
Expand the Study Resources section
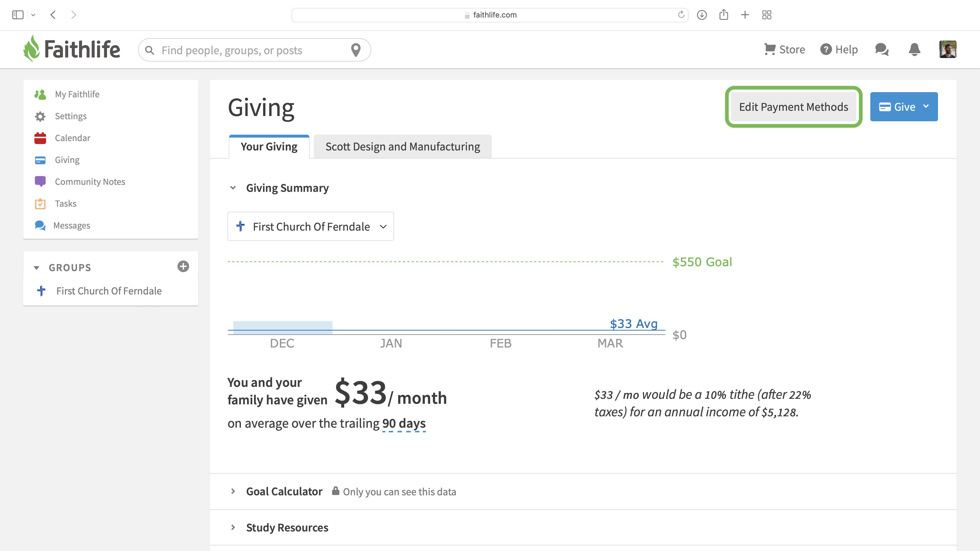233,527
